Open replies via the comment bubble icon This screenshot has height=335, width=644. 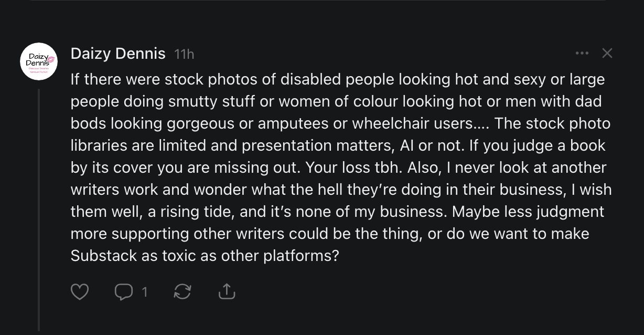[124, 291]
